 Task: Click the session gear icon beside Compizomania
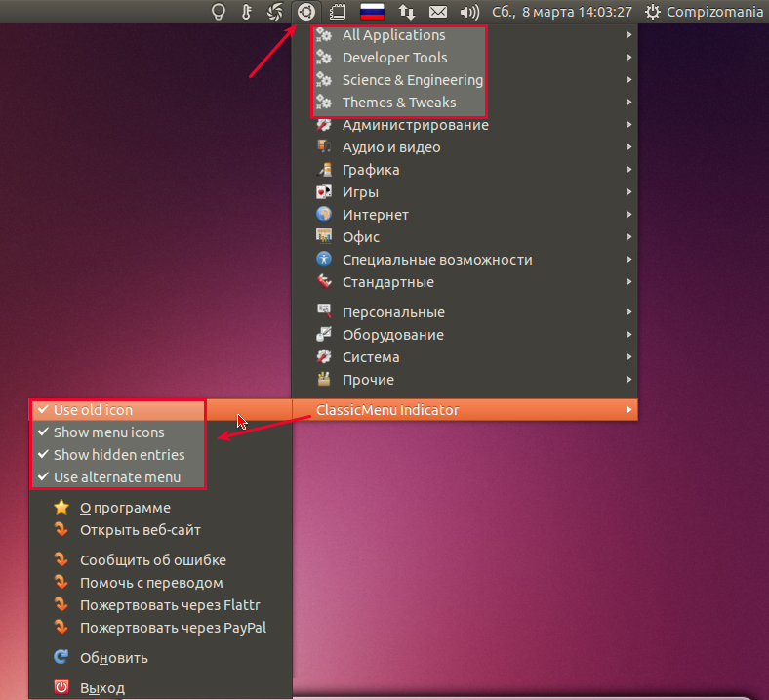pos(652,12)
